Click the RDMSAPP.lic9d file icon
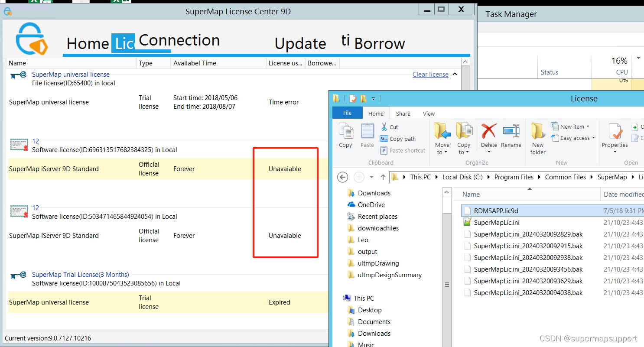 pyautogui.click(x=467, y=211)
